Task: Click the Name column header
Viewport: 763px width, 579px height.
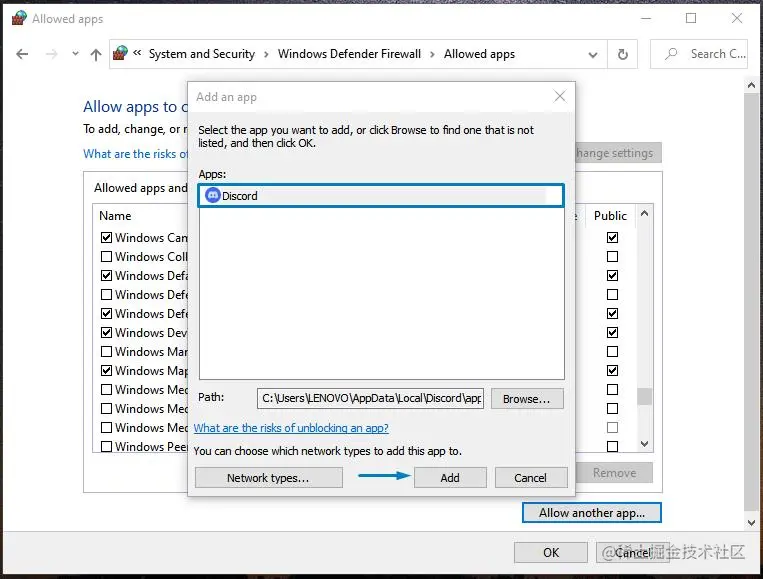Action: click(x=115, y=216)
